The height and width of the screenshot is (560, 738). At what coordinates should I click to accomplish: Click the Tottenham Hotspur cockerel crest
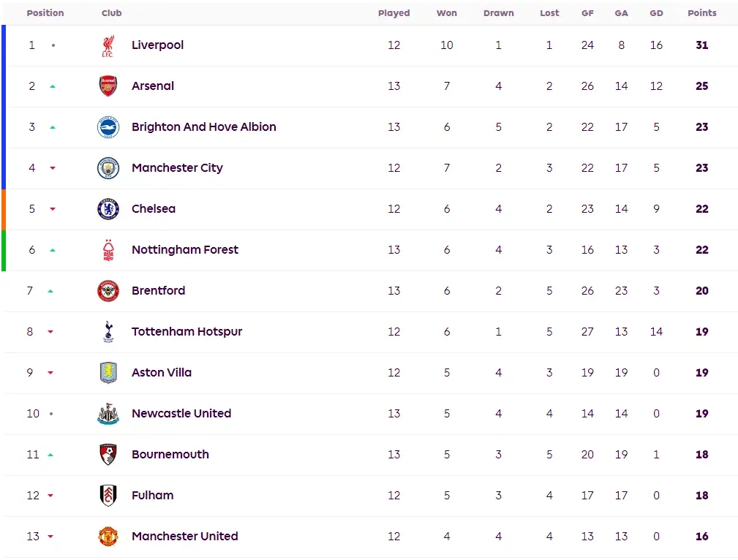pyautogui.click(x=108, y=332)
